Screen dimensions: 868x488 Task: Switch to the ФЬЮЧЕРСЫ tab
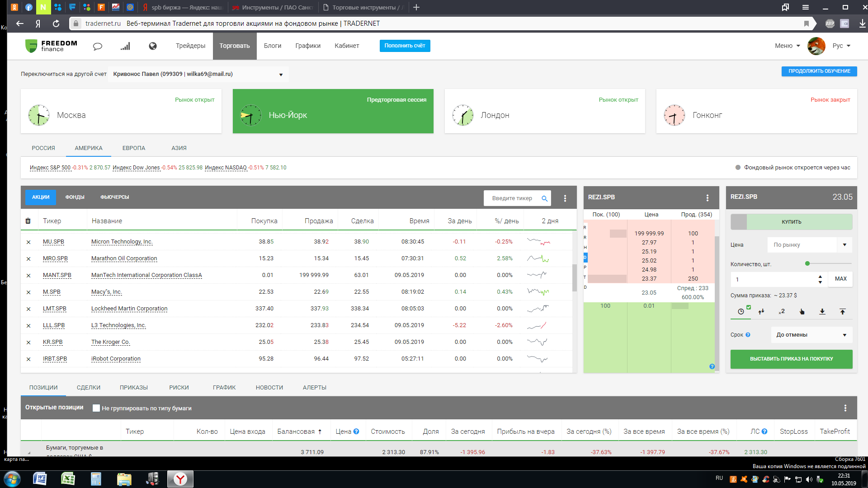115,197
